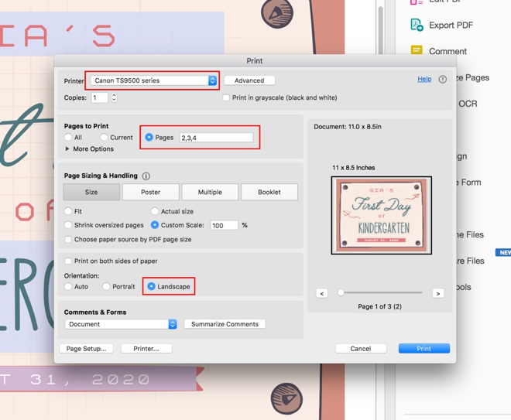Select the Actual size radio button

click(x=155, y=211)
